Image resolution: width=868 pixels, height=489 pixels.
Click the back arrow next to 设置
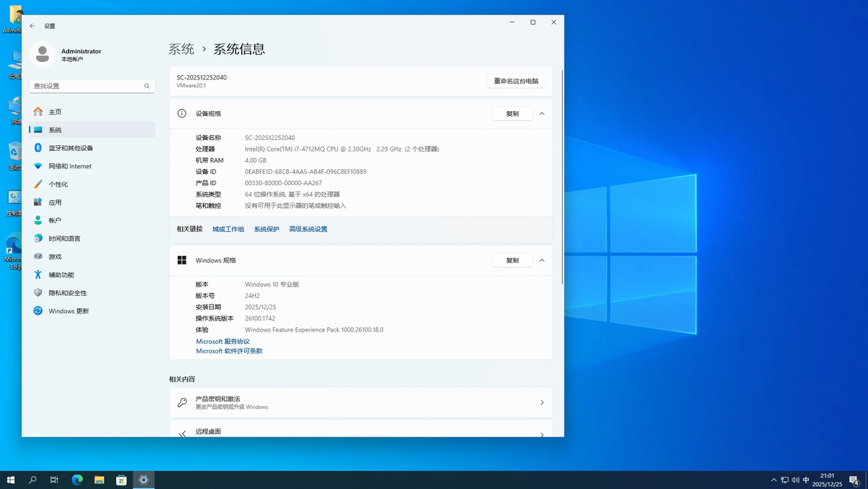(x=33, y=26)
